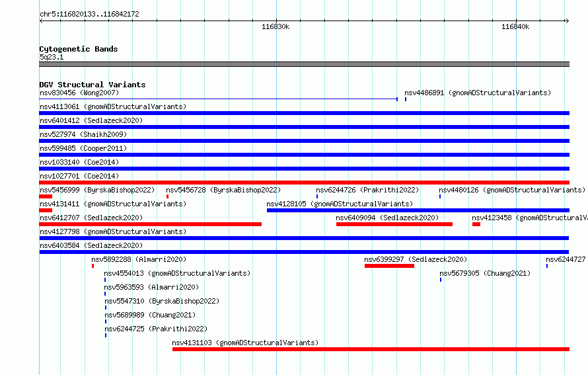The height and width of the screenshot is (375, 588).
Task: Click the blue bar under nsv1033140
Action: click(x=304, y=169)
